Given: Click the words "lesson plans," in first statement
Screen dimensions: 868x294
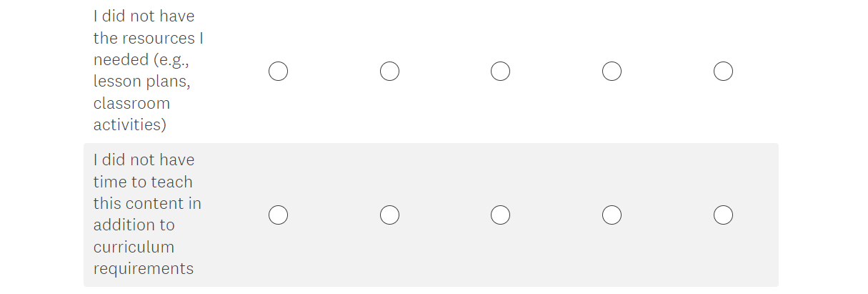Looking at the screenshot, I should (141, 82).
